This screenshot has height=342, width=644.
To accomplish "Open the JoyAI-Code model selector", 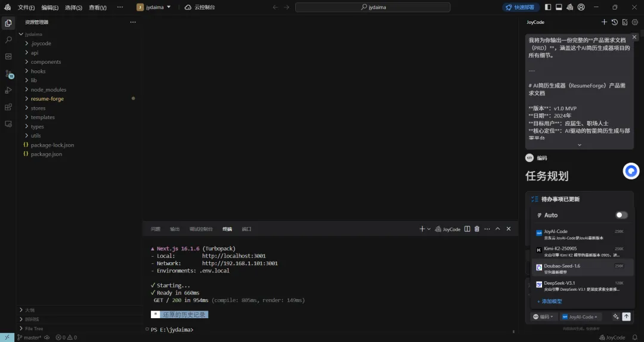I will (x=580, y=316).
